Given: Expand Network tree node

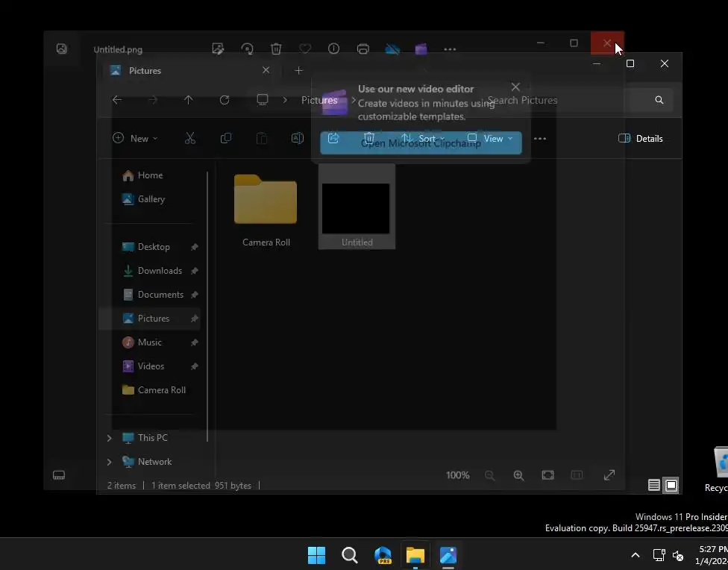Looking at the screenshot, I should coord(109,462).
